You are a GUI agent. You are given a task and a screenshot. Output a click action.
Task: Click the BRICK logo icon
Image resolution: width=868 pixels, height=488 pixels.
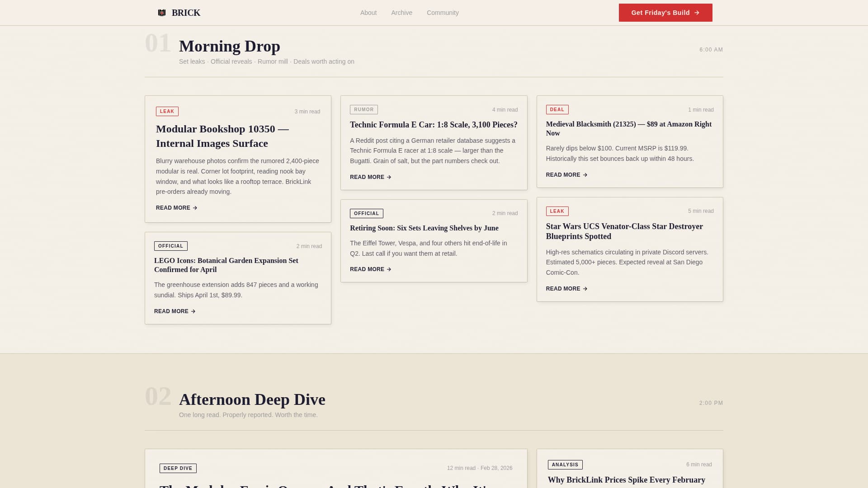point(162,13)
